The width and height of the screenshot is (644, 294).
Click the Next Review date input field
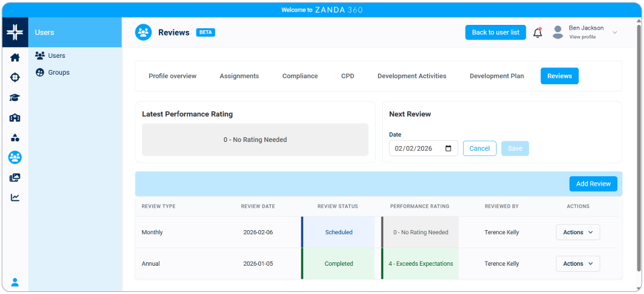(417, 149)
